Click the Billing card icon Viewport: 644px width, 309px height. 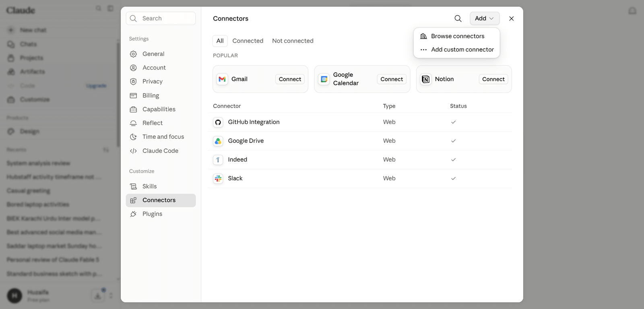click(x=133, y=95)
